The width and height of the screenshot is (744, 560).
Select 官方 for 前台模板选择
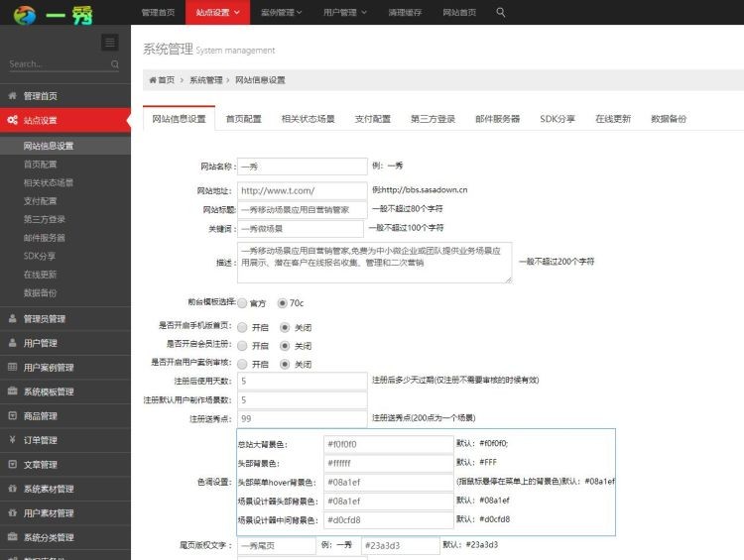point(242,303)
